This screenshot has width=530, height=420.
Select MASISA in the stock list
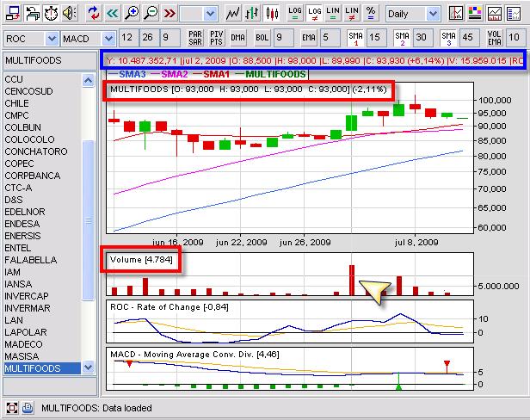[42, 356]
